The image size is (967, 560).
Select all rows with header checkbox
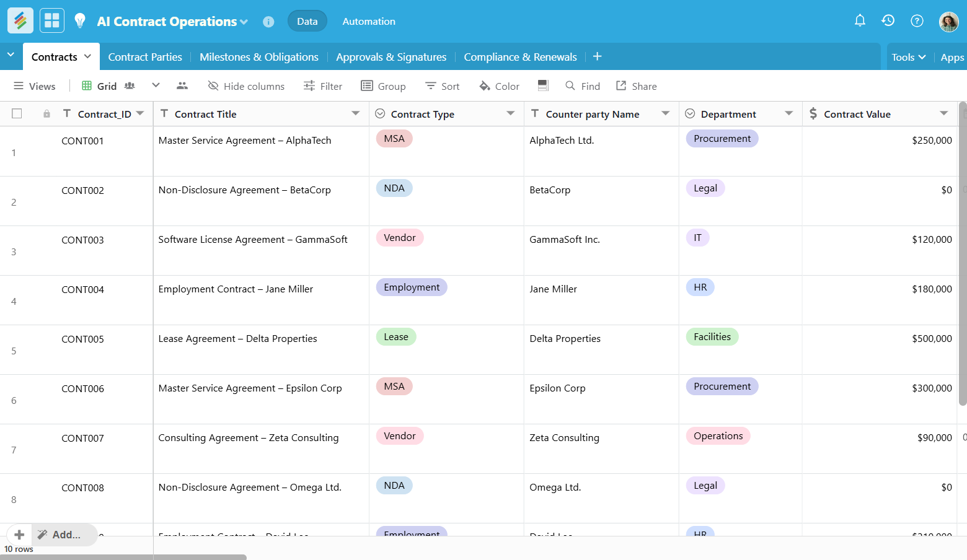coord(17,113)
